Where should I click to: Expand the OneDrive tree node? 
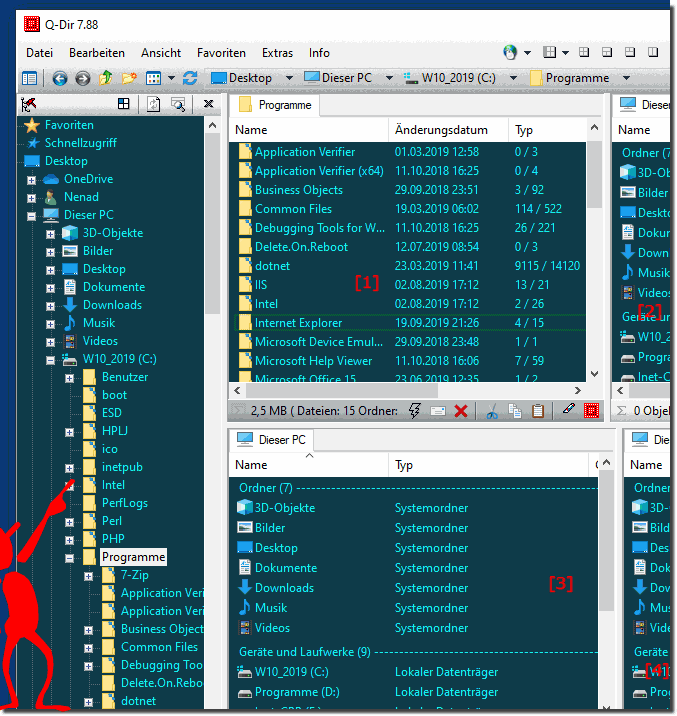coord(31,180)
